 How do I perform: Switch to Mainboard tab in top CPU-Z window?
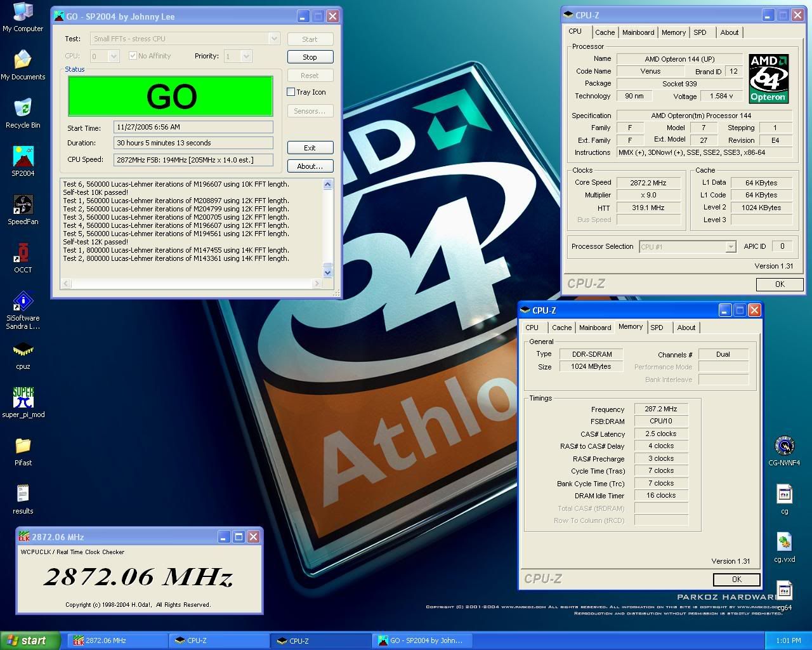click(x=638, y=32)
